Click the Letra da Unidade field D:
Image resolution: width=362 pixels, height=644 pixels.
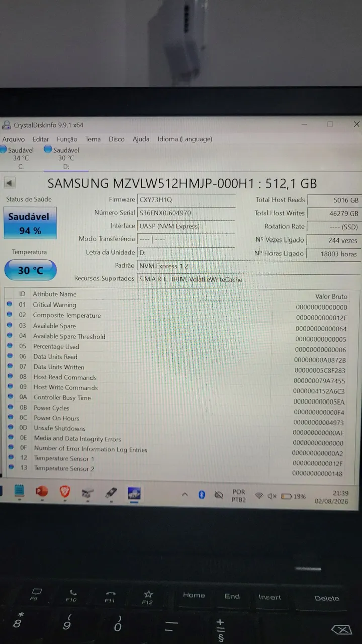coord(186,253)
